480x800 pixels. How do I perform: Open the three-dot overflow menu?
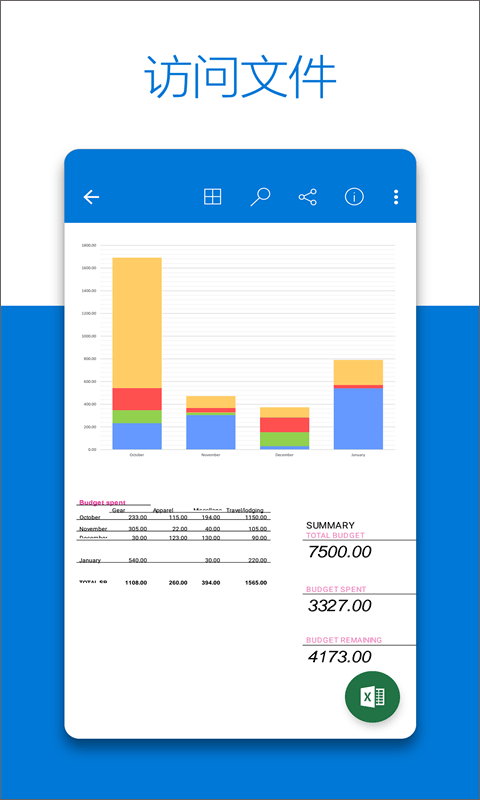click(396, 197)
